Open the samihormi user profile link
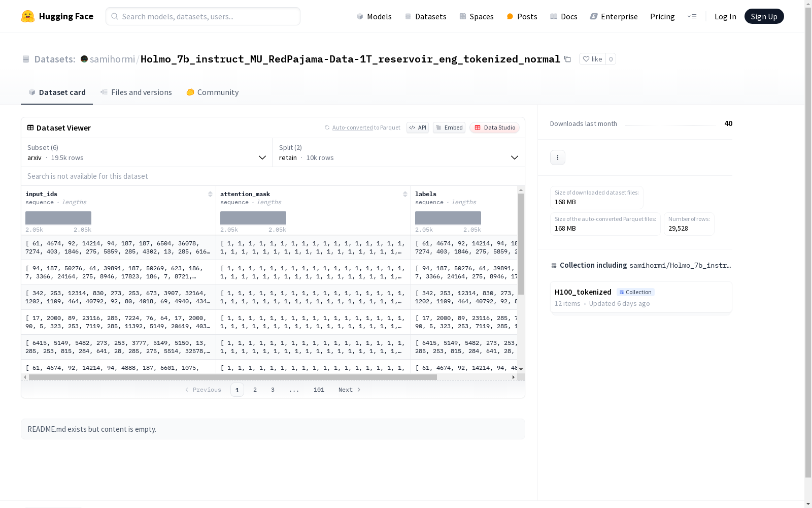Image resolution: width=812 pixels, height=508 pixels. pos(112,59)
